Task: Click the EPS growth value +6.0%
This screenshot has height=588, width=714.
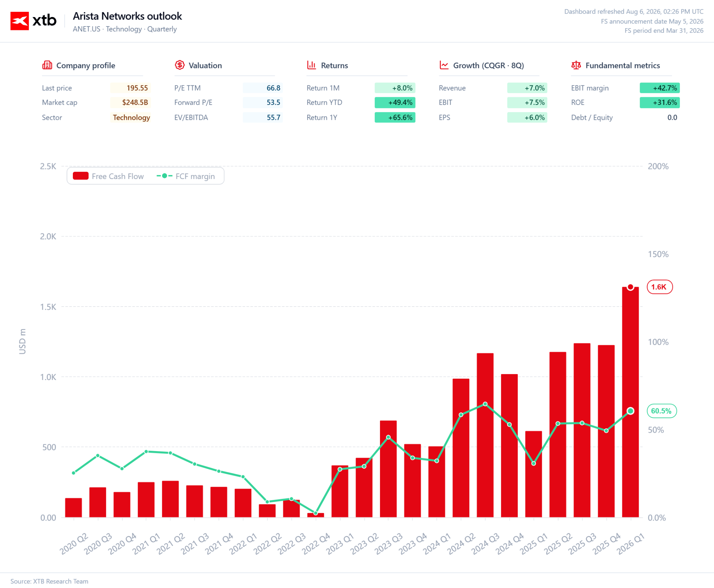Action: tap(527, 117)
